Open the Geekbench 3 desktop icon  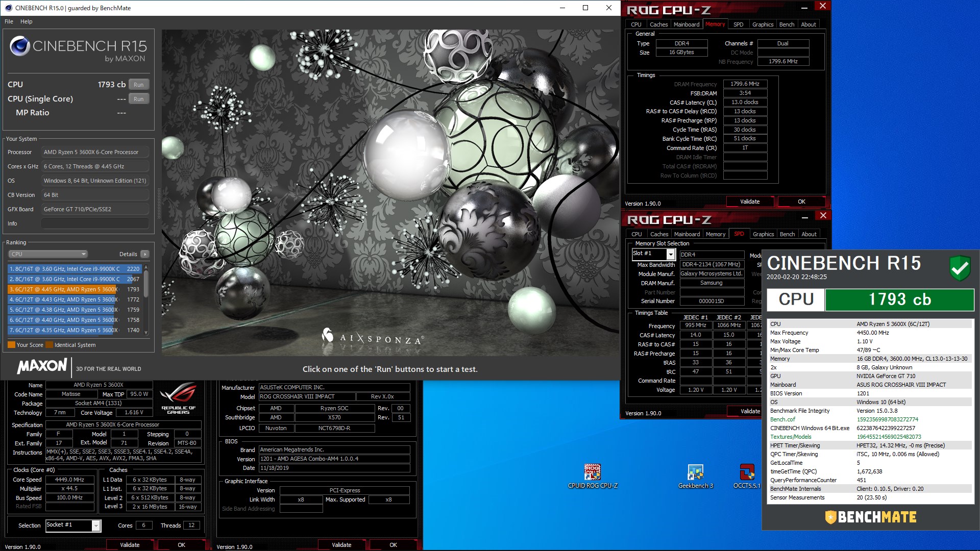[695, 476]
